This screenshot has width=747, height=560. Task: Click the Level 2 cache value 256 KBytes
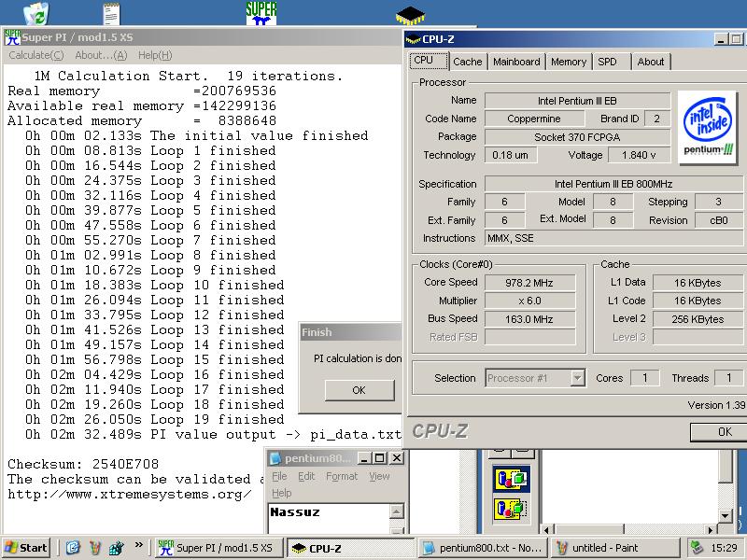tap(698, 319)
